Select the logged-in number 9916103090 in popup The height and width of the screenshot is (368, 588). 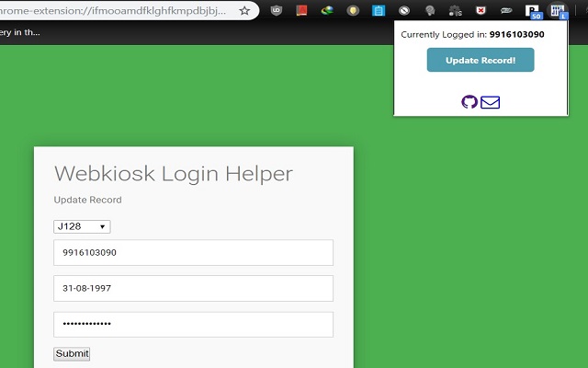coord(516,35)
